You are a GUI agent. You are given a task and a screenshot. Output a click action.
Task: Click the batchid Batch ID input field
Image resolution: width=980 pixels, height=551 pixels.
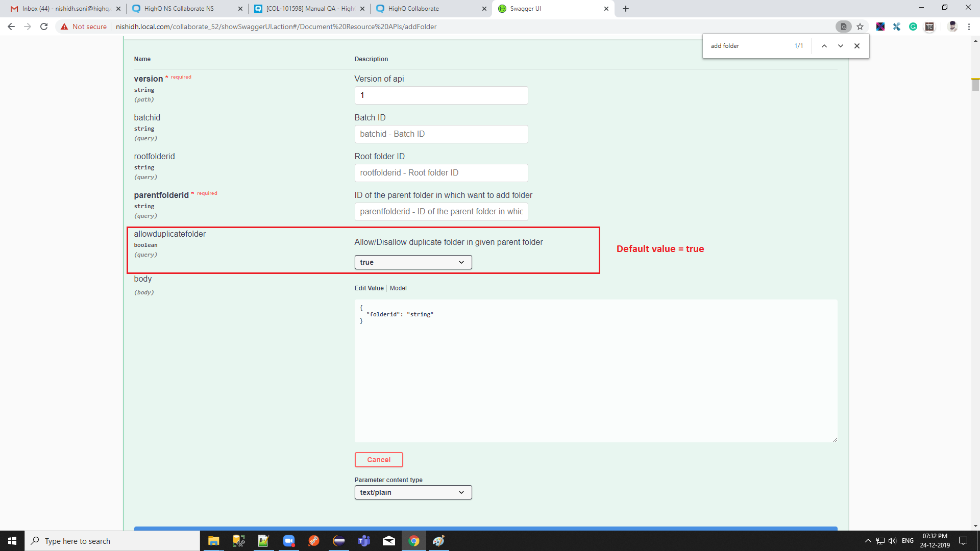(441, 134)
